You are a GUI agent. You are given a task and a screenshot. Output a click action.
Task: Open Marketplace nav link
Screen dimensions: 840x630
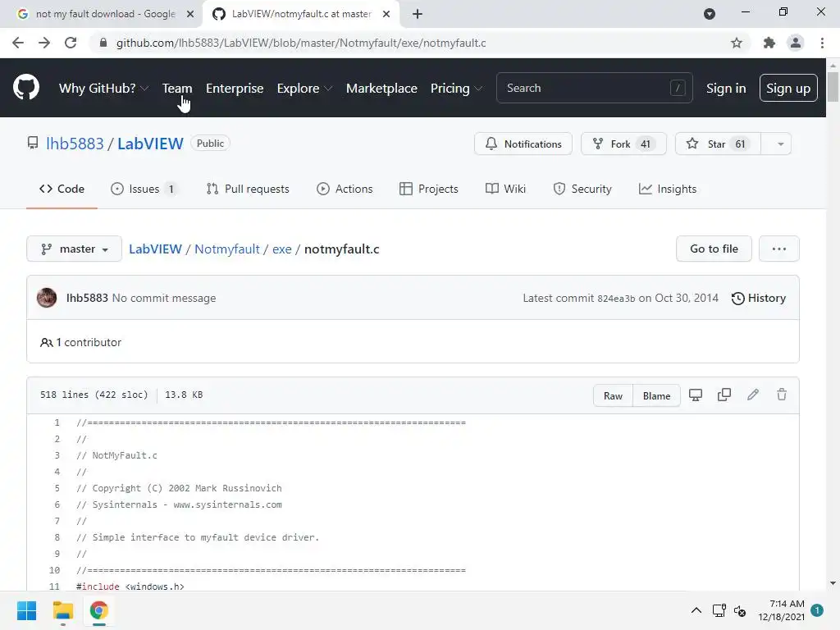click(381, 89)
